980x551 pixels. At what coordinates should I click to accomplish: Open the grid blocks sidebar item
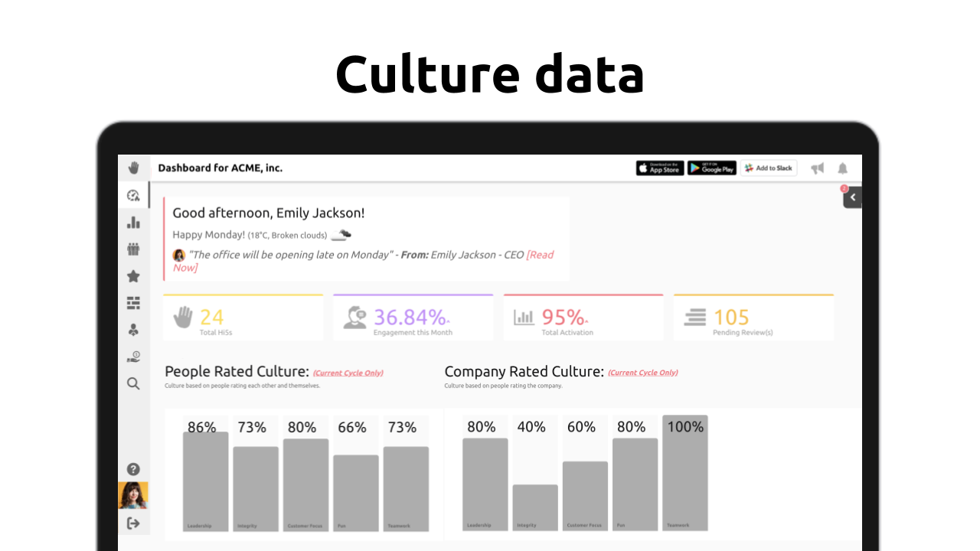(x=133, y=303)
